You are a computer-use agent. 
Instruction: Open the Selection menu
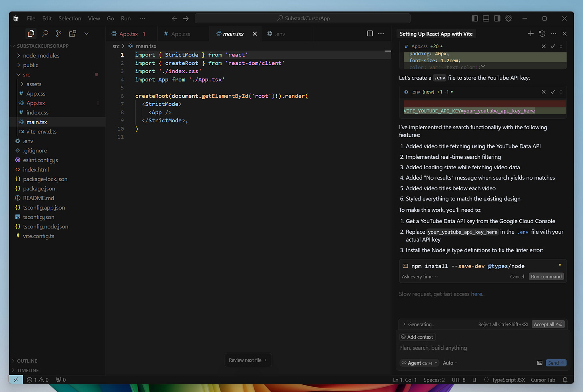tap(70, 18)
